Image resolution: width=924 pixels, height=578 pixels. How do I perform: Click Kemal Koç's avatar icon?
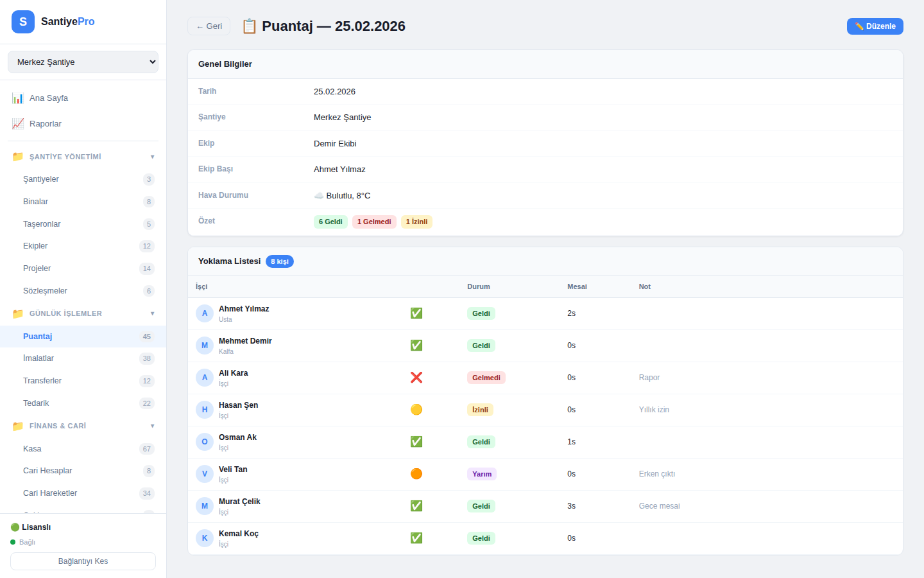point(205,538)
